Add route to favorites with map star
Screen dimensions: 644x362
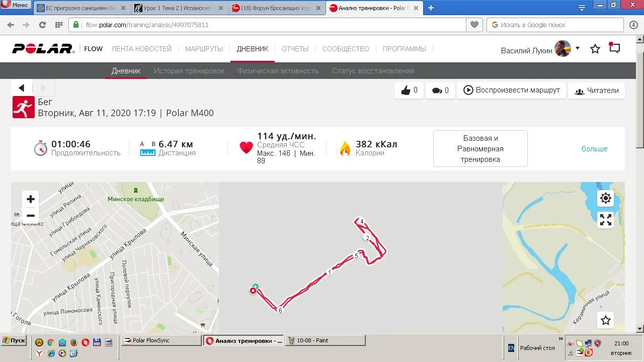[606, 320]
